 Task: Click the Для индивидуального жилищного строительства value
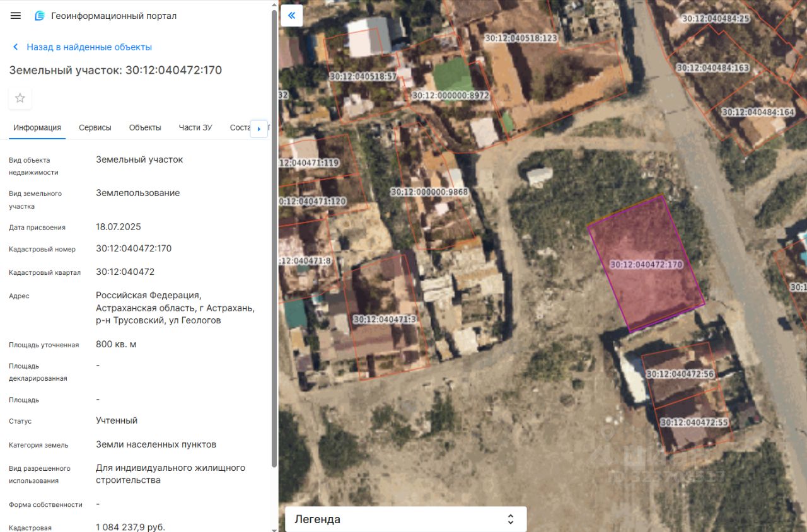[x=170, y=474]
